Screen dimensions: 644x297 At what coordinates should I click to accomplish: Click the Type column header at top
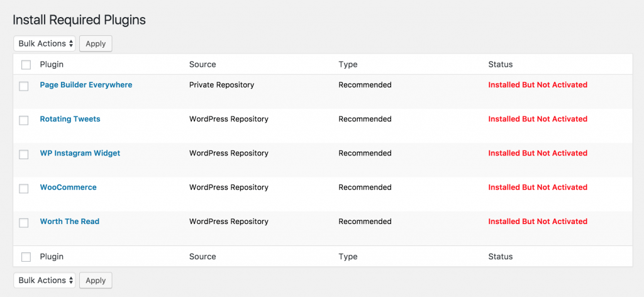point(348,64)
